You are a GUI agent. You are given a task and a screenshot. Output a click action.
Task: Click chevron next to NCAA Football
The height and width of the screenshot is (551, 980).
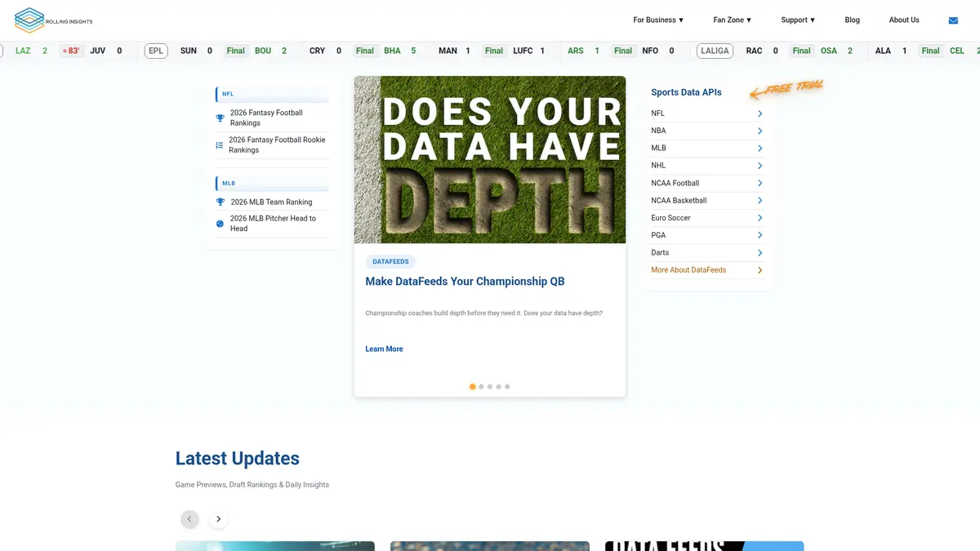click(x=759, y=184)
